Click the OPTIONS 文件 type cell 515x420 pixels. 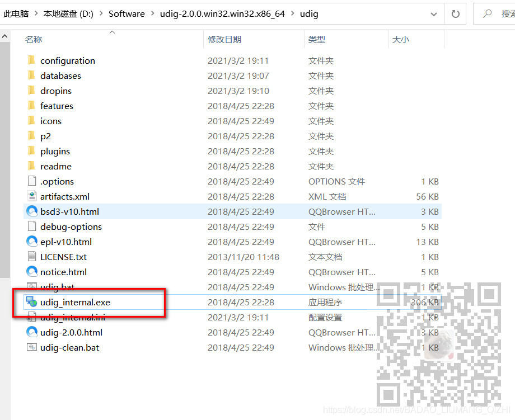tap(336, 181)
